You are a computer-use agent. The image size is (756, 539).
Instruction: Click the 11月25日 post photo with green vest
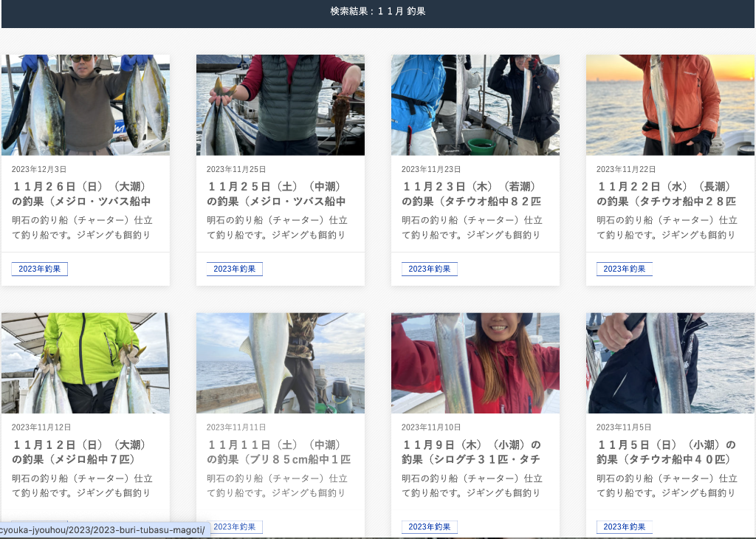point(281,105)
